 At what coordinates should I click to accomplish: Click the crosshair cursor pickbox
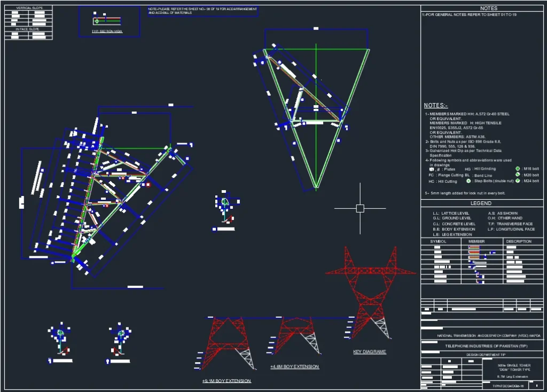coord(360,208)
